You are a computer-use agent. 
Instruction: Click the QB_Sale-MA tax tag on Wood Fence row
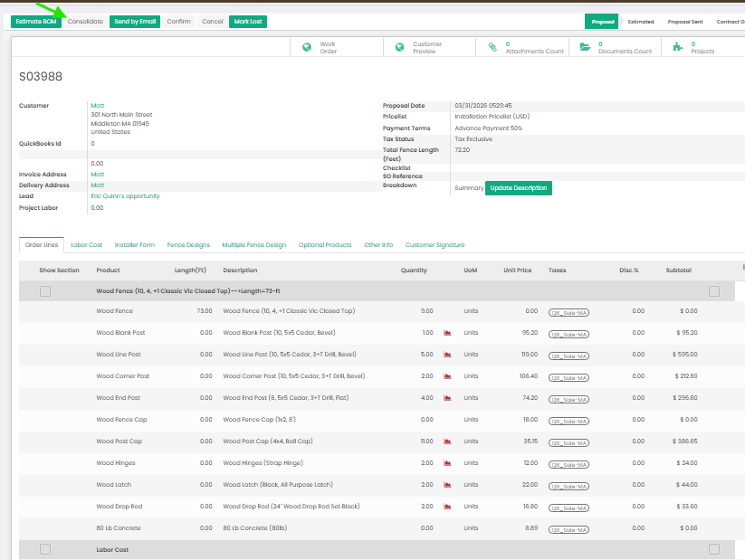[568, 311]
